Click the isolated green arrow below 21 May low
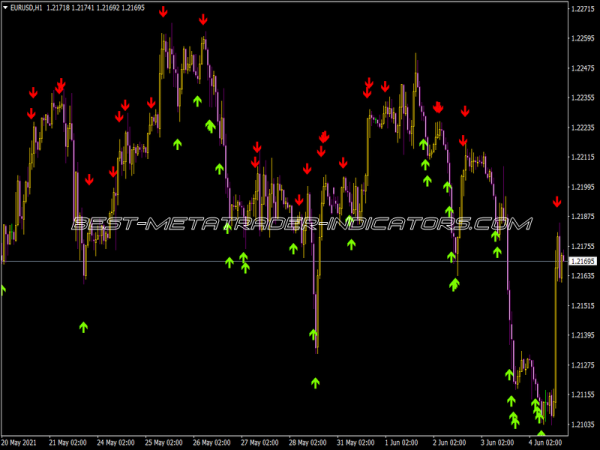This screenshot has width=600, height=450. [x=84, y=325]
